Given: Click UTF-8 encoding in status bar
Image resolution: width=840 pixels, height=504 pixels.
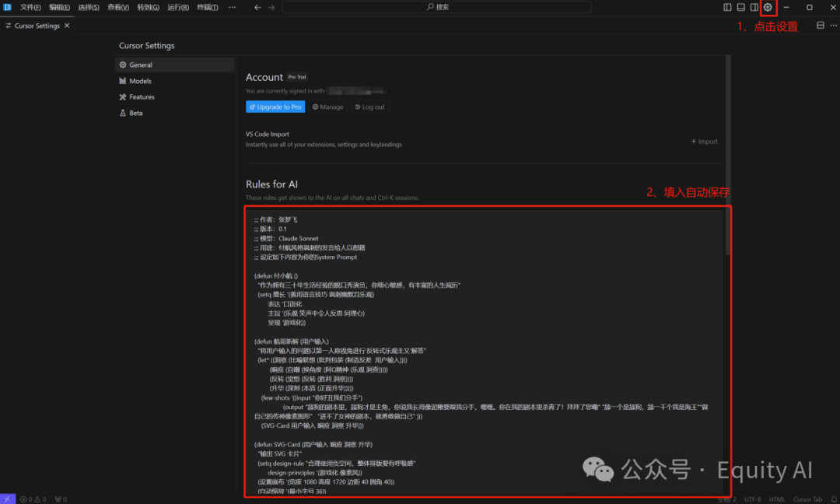Looking at the screenshot, I should click(753, 499).
